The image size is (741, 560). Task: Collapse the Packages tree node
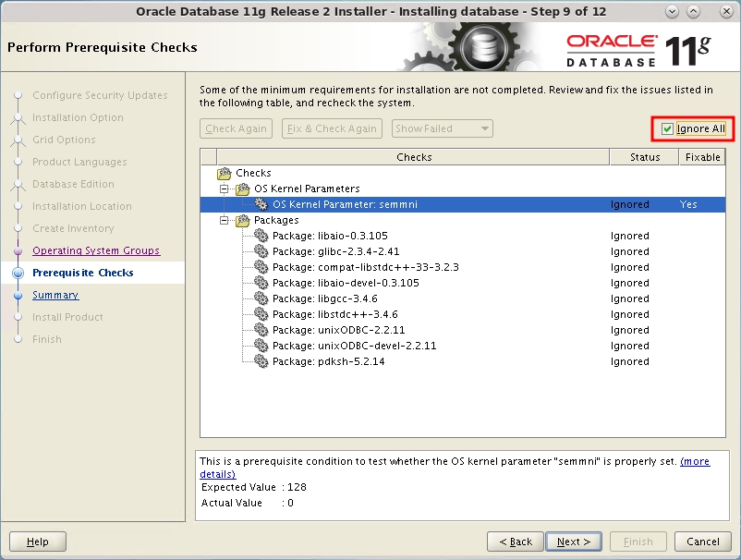click(x=224, y=220)
